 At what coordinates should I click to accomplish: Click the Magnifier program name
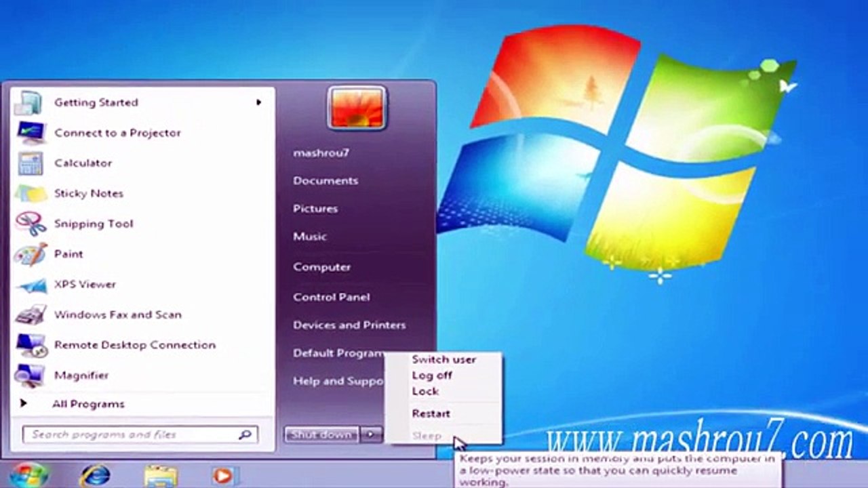81,375
